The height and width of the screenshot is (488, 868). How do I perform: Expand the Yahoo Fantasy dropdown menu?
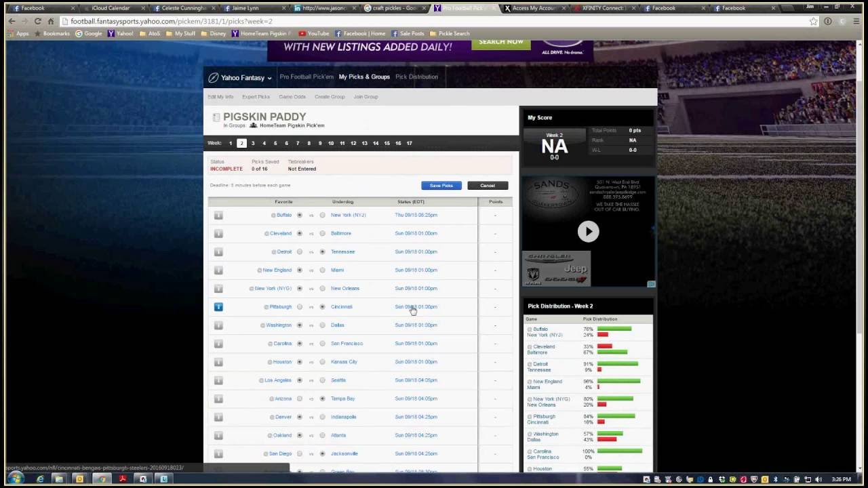click(x=240, y=77)
